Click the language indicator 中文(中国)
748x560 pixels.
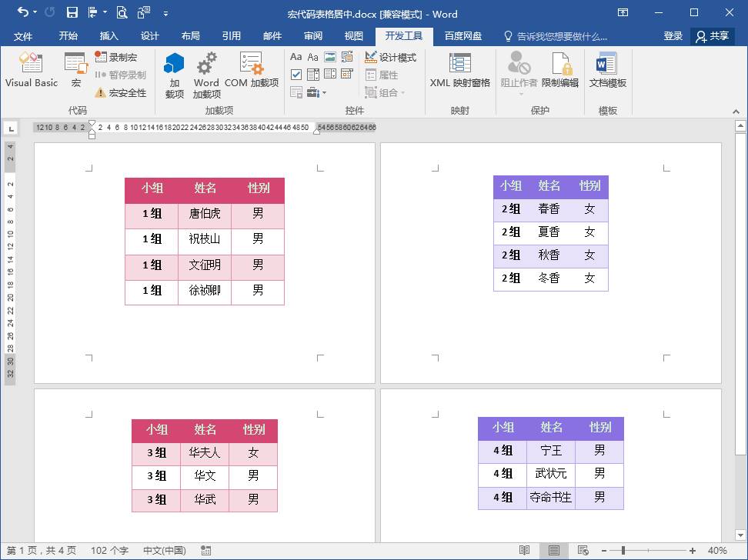pyautogui.click(x=165, y=551)
